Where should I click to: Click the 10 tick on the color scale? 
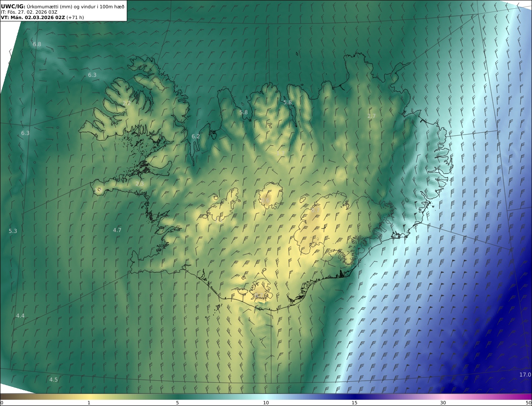[266, 403]
